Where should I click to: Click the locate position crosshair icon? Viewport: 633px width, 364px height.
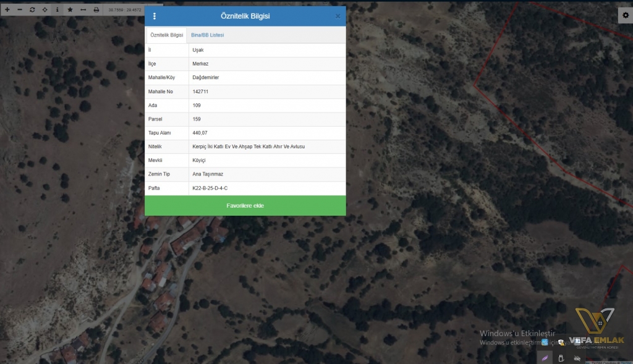(45, 10)
